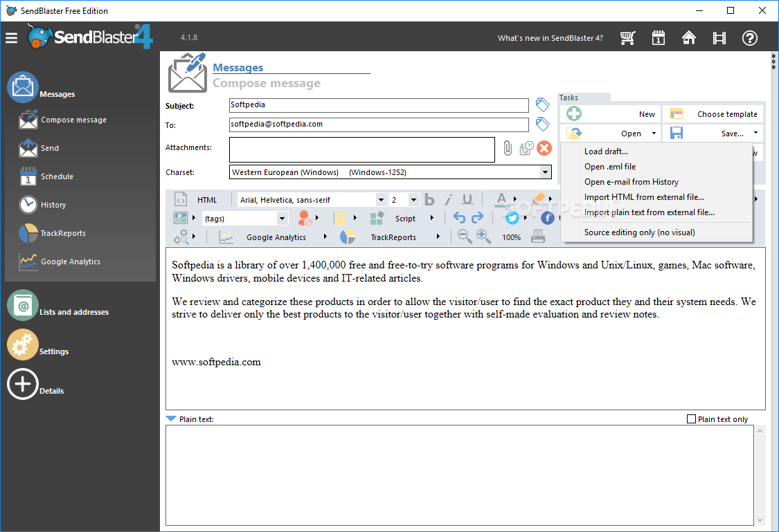
Task: Open SendBlaster help with the question mark icon
Action: coord(750,38)
